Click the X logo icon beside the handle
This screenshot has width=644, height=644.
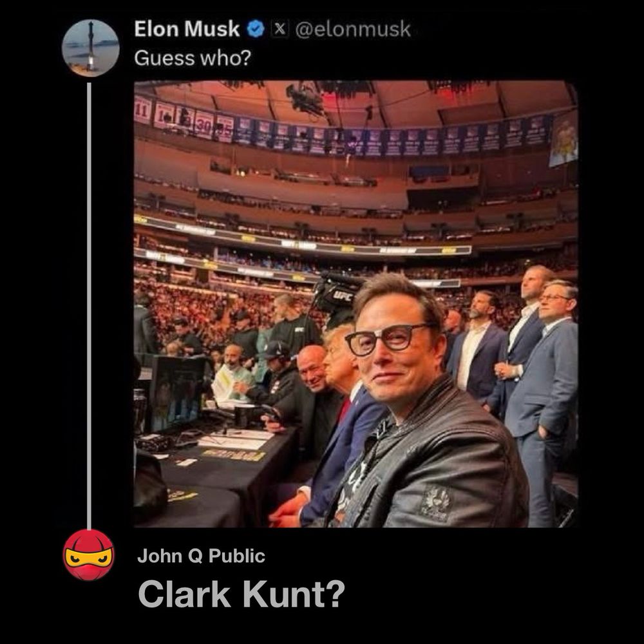coord(279,29)
